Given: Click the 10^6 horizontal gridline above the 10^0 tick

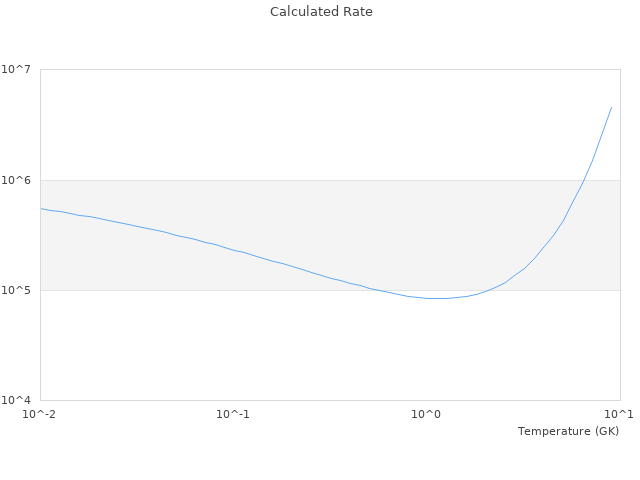Looking at the screenshot, I should [x=427, y=180].
